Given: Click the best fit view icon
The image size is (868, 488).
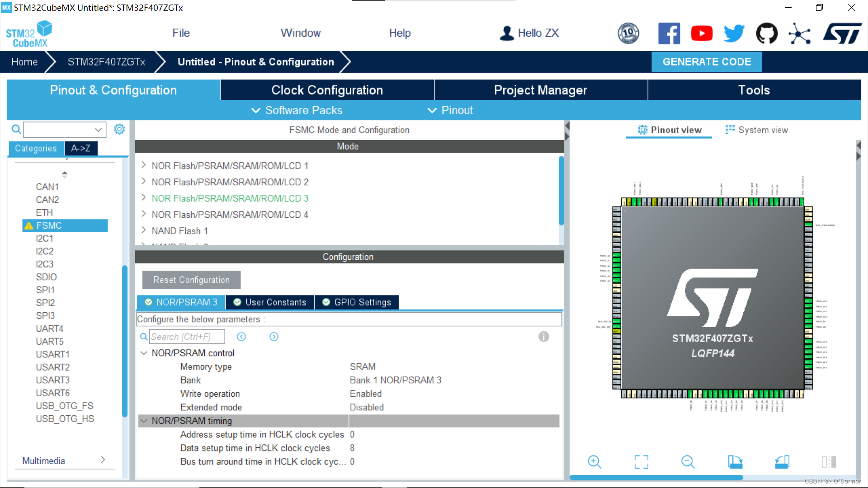Looking at the screenshot, I should [641, 462].
